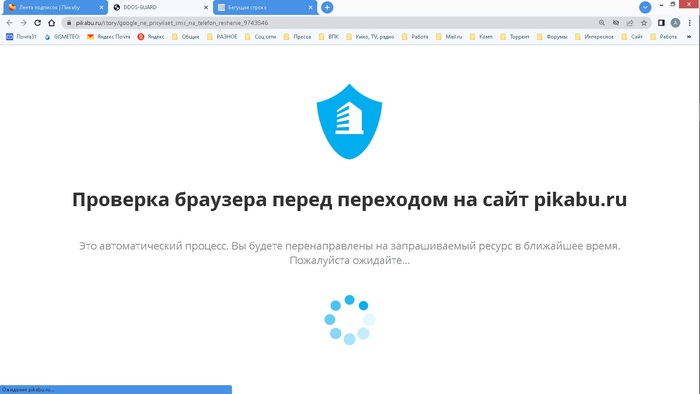700x394 pixels.
Task: Minimize the browser window
Action: coord(662,4)
